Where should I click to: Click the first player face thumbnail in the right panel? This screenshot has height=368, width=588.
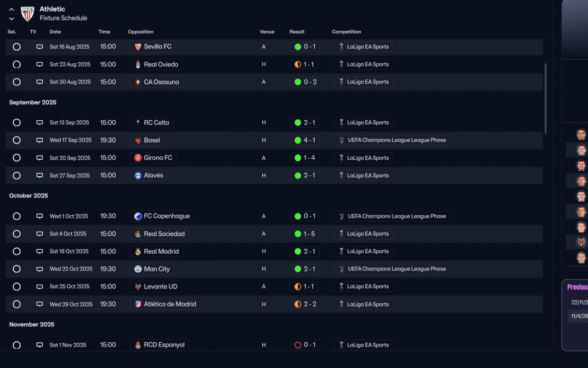pos(581,134)
